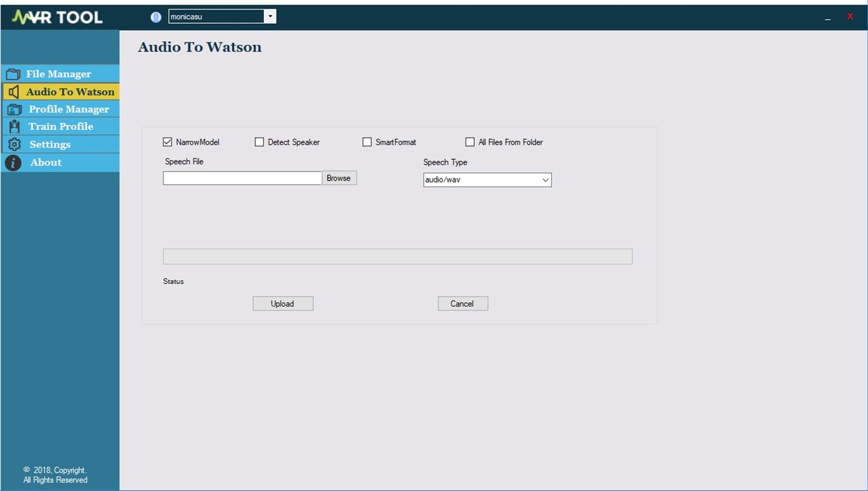Uncheck the NarrowModel checkbox

[167, 142]
